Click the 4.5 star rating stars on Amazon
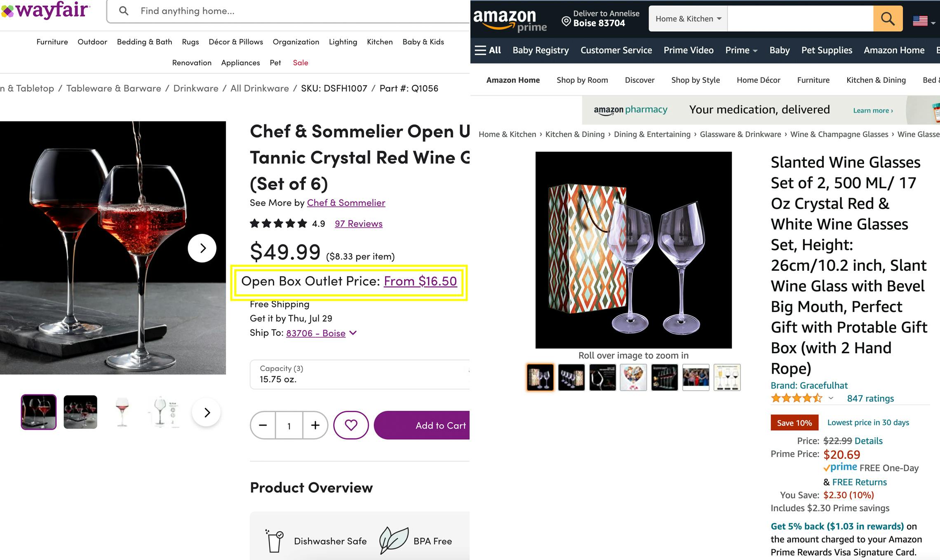Screen dimensions: 940x560 click(797, 398)
